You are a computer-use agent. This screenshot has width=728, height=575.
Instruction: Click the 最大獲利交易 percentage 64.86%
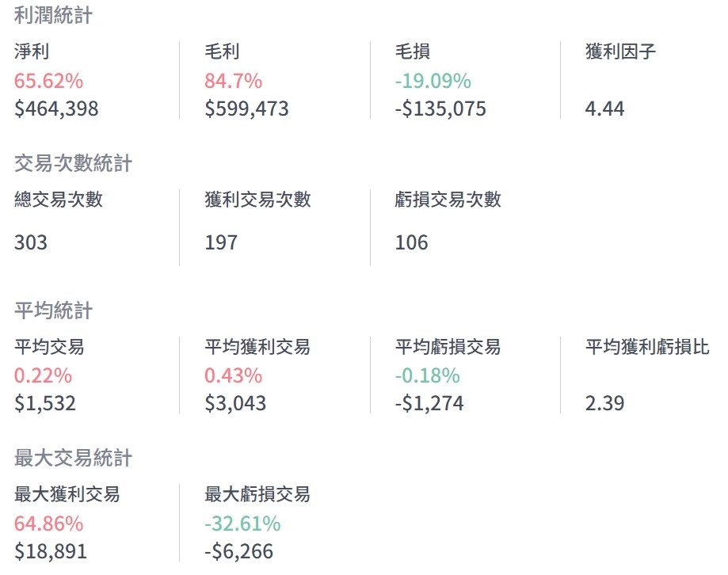pos(48,524)
